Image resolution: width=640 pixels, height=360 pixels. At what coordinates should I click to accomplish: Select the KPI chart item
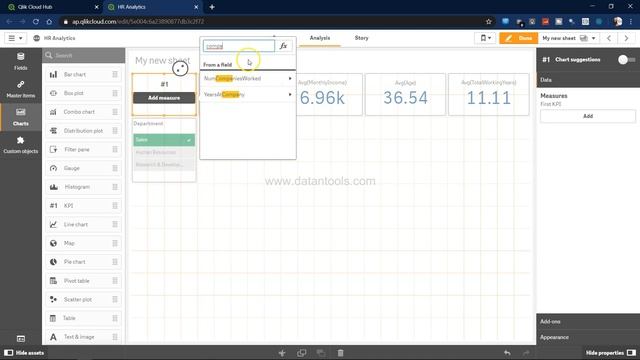84,206
